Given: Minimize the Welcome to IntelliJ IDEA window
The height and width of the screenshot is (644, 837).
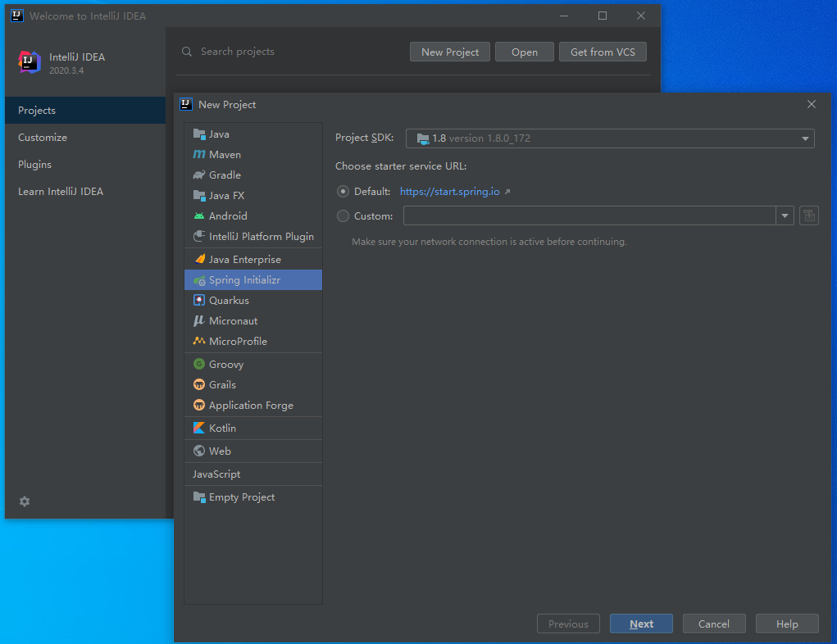Looking at the screenshot, I should pyautogui.click(x=564, y=16).
